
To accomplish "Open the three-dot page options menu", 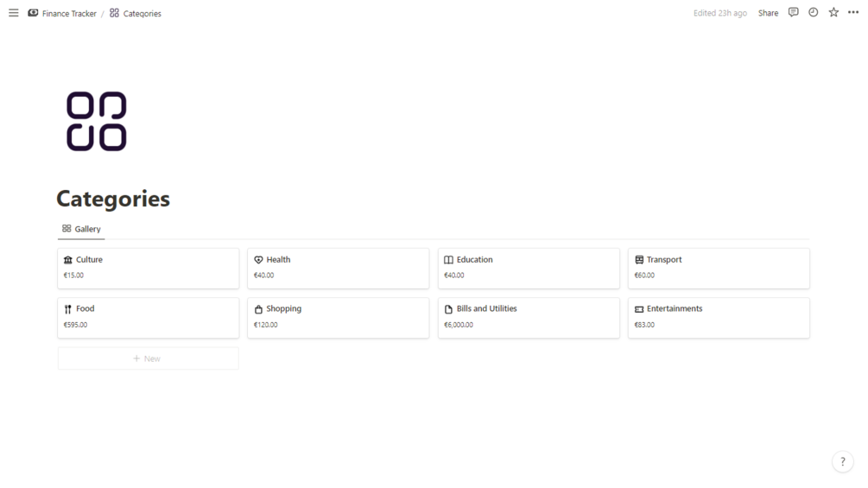I will click(853, 12).
